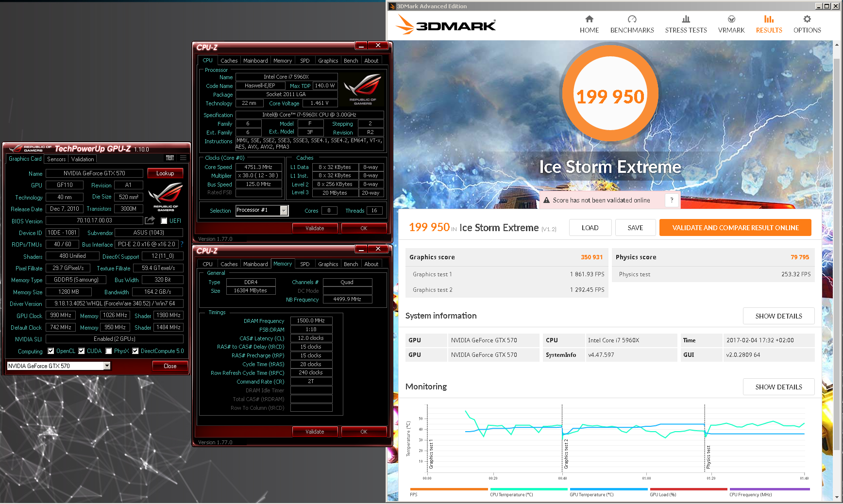The width and height of the screenshot is (843, 504).
Task: Click the Physics test marker on monitoring chart
Action: click(708, 457)
